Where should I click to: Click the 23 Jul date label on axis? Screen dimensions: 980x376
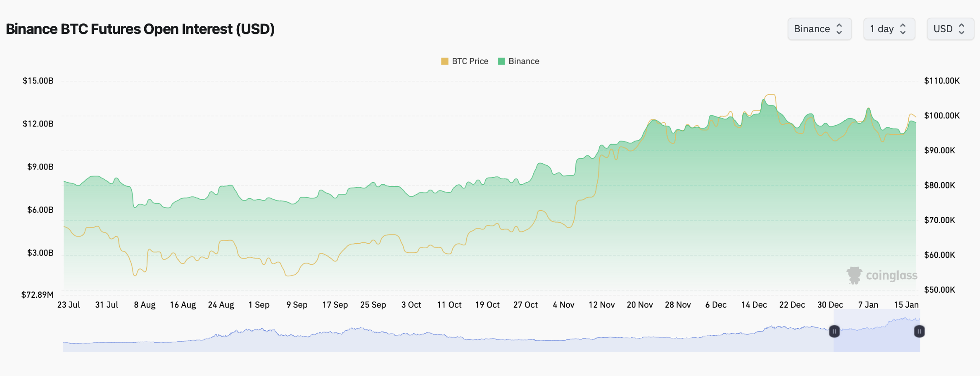(69, 305)
